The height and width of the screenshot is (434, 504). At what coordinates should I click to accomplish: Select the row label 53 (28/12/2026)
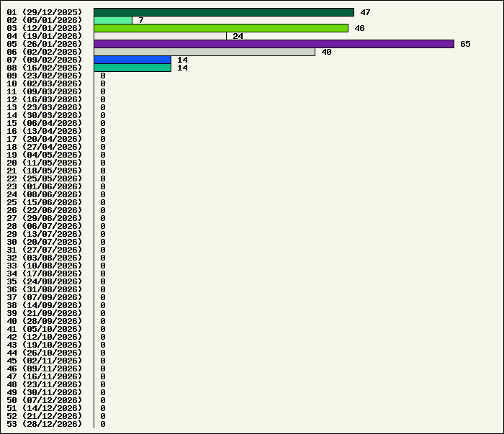[x=45, y=424]
